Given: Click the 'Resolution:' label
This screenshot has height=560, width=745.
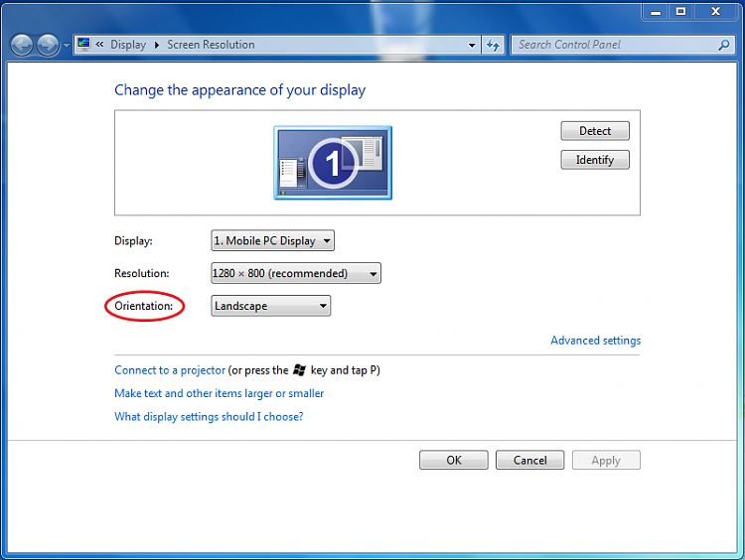Looking at the screenshot, I should pyautogui.click(x=142, y=274).
